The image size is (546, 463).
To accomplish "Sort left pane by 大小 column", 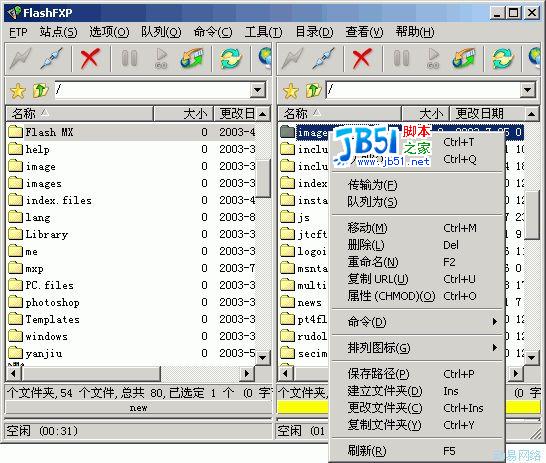I will tap(183, 113).
